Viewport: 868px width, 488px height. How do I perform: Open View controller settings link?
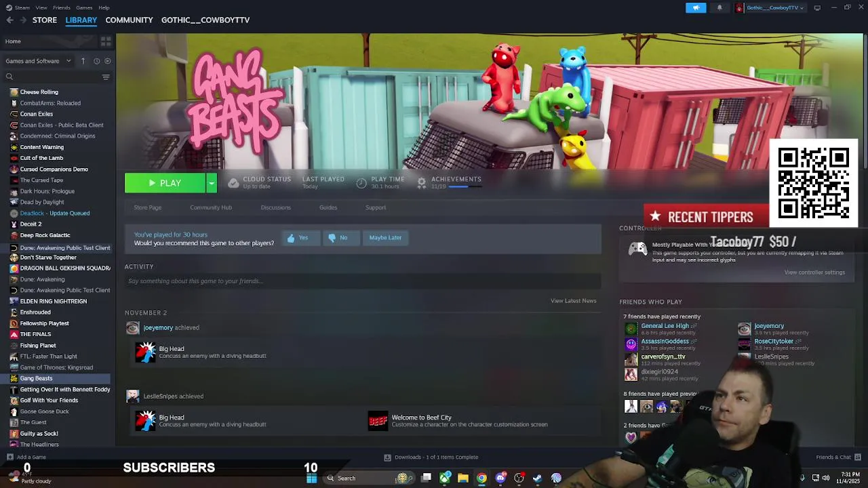pyautogui.click(x=814, y=272)
